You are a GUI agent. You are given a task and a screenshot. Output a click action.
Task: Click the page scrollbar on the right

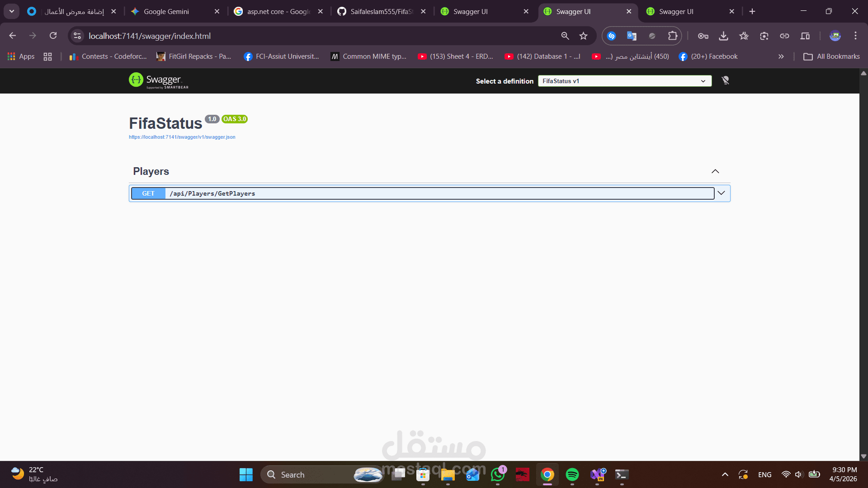(x=863, y=262)
